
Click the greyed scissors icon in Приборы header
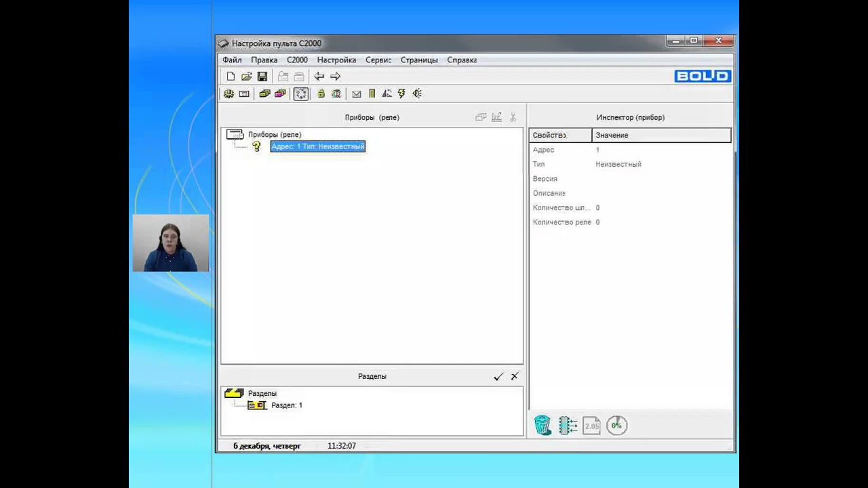(513, 117)
